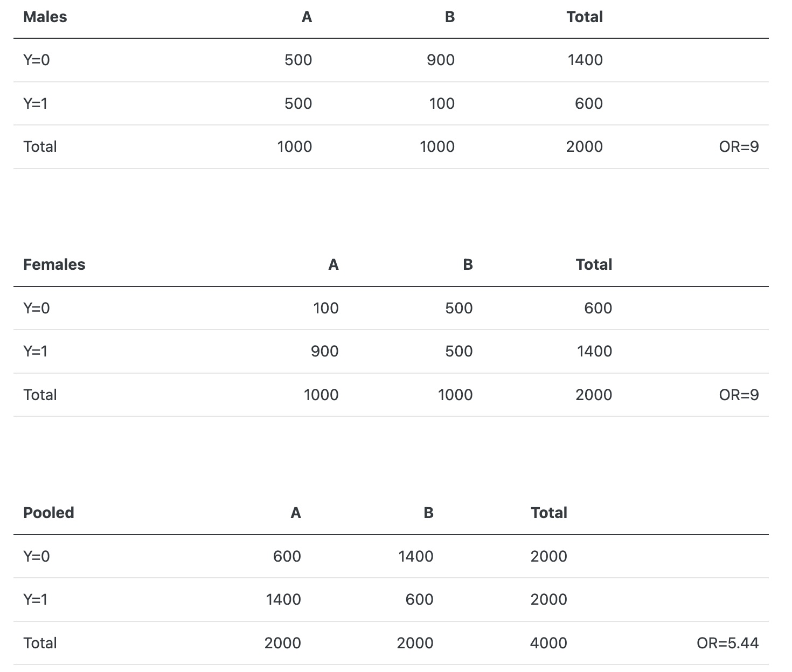Click the Total column header in Pooled

point(549,513)
